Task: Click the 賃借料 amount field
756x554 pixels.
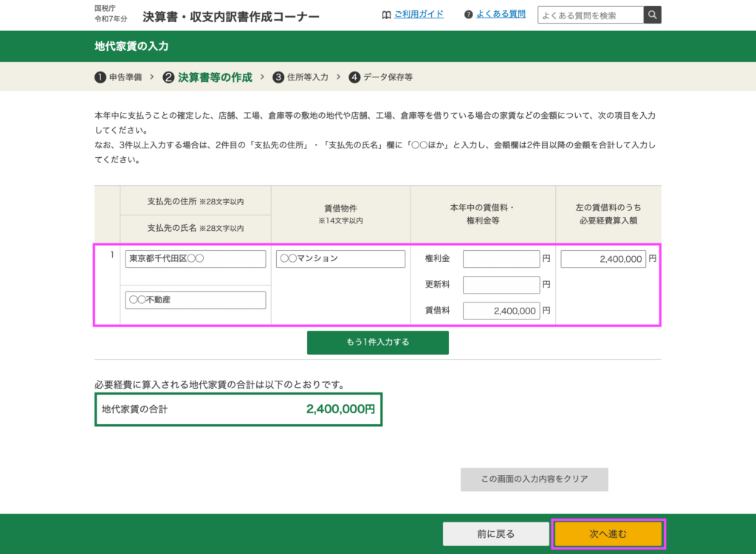Action: 501,311
